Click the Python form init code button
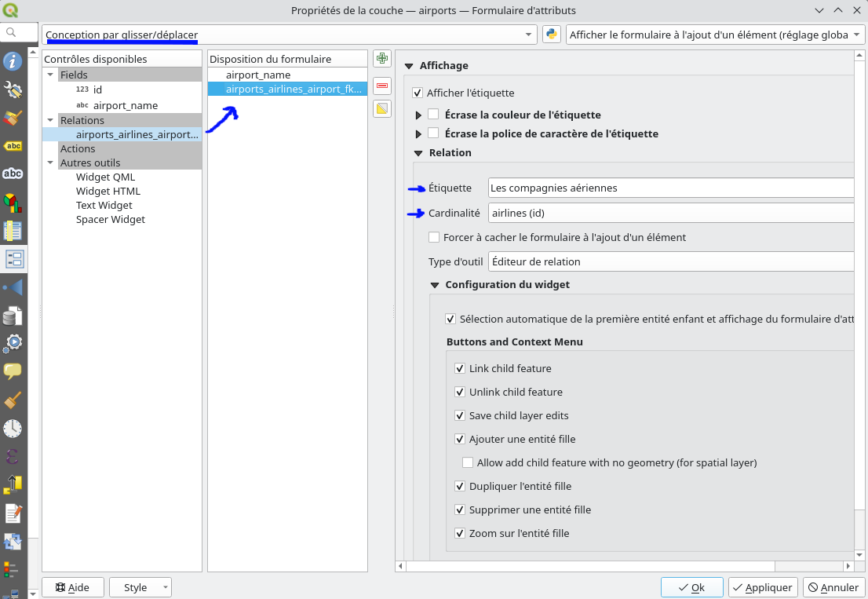The height and width of the screenshot is (599, 868). point(552,35)
